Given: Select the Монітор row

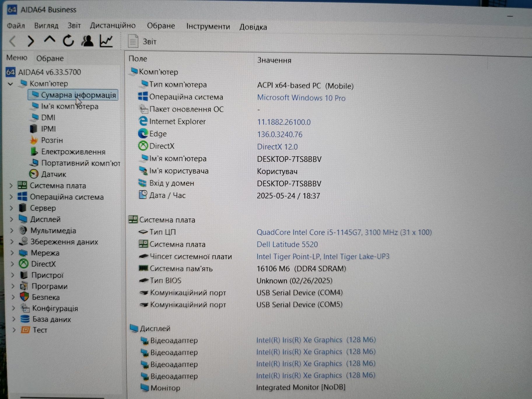Looking at the screenshot, I should pos(242,388).
